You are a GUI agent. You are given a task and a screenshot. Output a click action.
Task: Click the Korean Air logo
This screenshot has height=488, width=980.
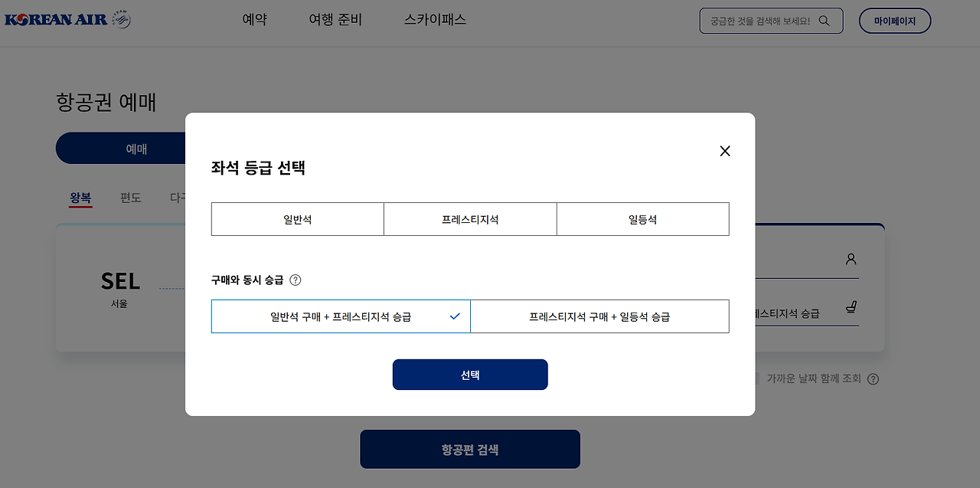(x=67, y=18)
